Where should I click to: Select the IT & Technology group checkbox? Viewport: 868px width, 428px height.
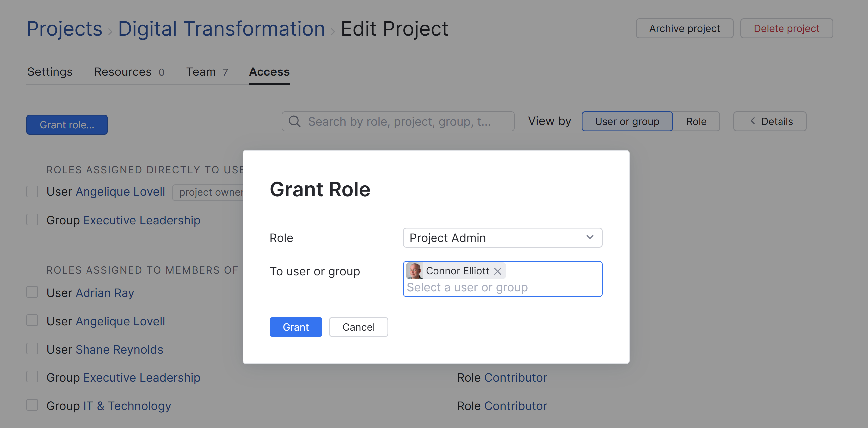pos(32,405)
